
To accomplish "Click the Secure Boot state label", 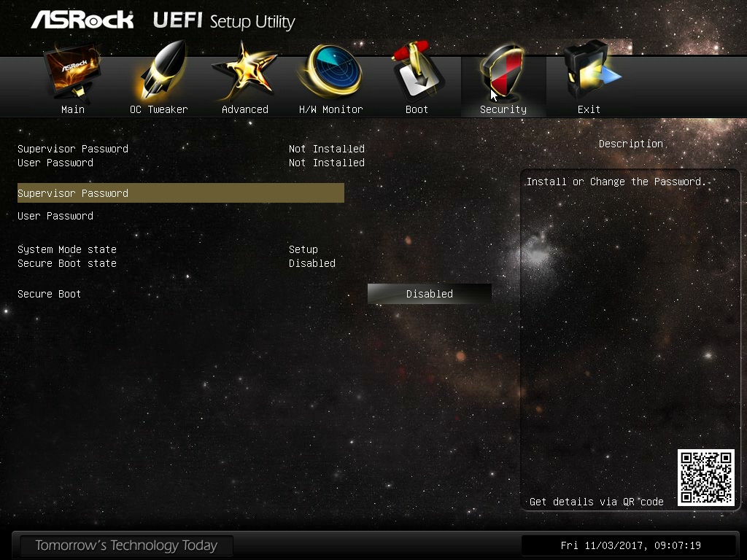I will tap(66, 262).
